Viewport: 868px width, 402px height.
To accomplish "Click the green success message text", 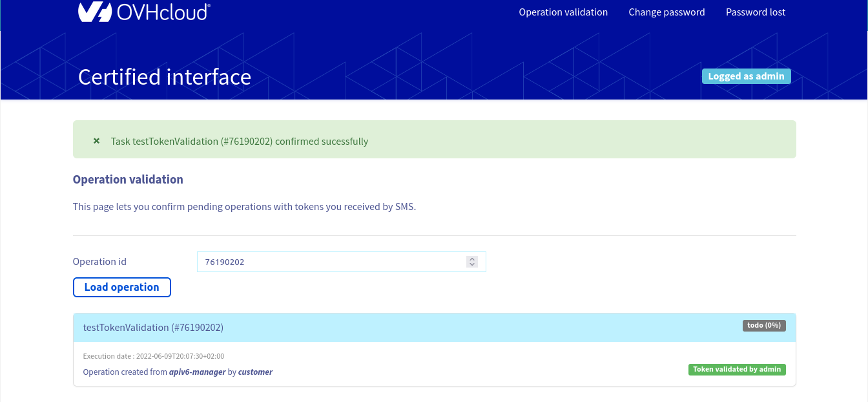I will (x=240, y=140).
